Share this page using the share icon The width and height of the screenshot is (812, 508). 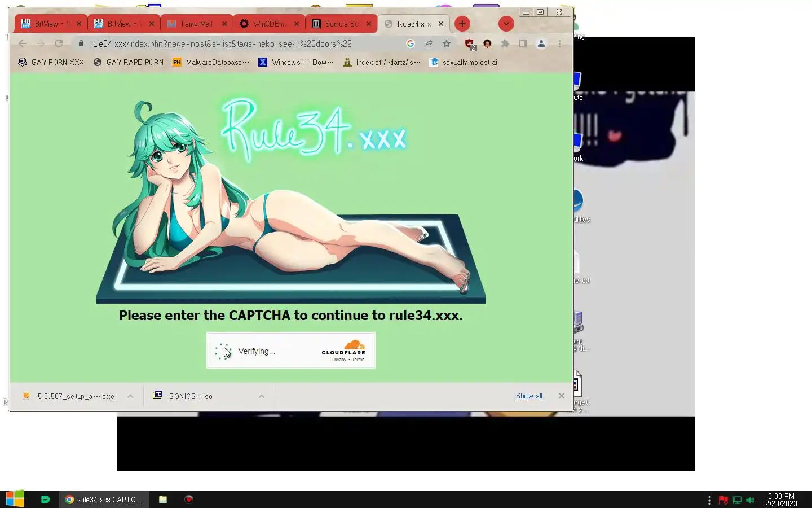coord(429,43)
